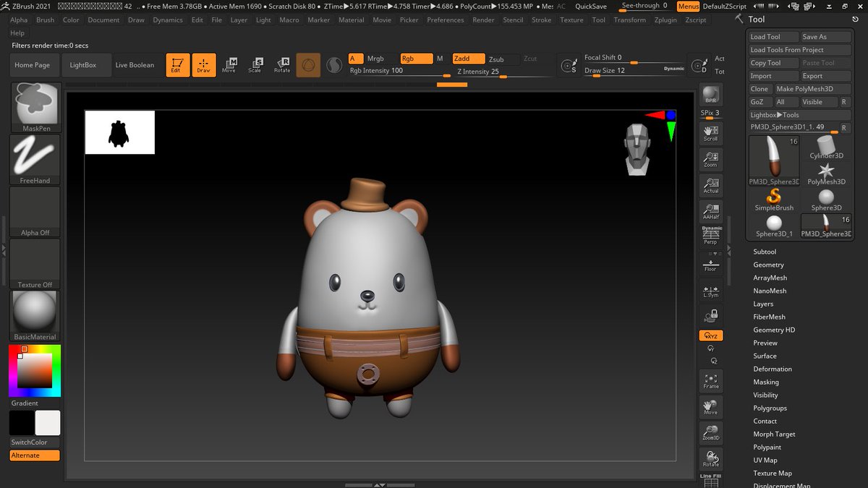Click the Draw Size slider
The image size is (868, 488).
click(634, 70)
